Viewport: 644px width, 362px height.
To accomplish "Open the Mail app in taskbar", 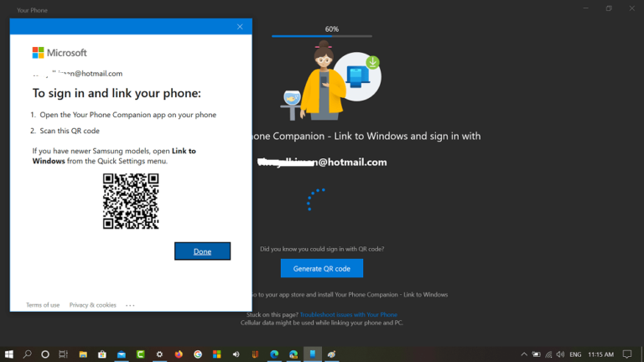I will (121, 354).
